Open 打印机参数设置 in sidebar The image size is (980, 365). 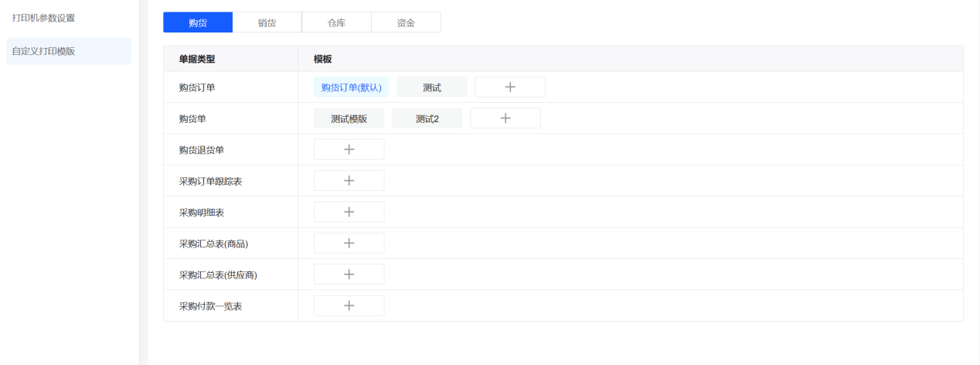[43, 18]
